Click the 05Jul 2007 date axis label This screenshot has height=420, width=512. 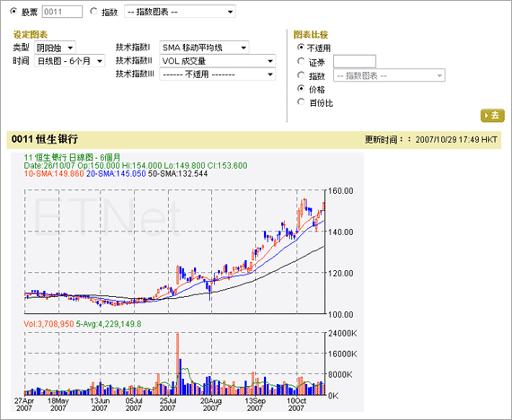pos(134,405)
